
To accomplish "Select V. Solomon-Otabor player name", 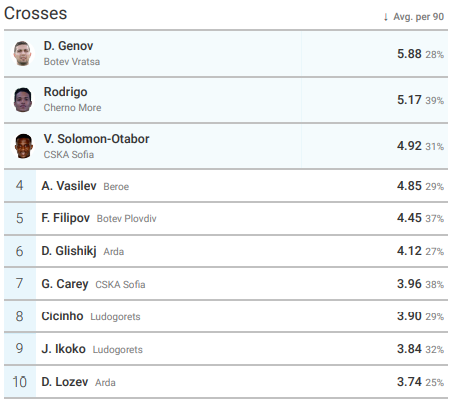I will coord(96,139).
